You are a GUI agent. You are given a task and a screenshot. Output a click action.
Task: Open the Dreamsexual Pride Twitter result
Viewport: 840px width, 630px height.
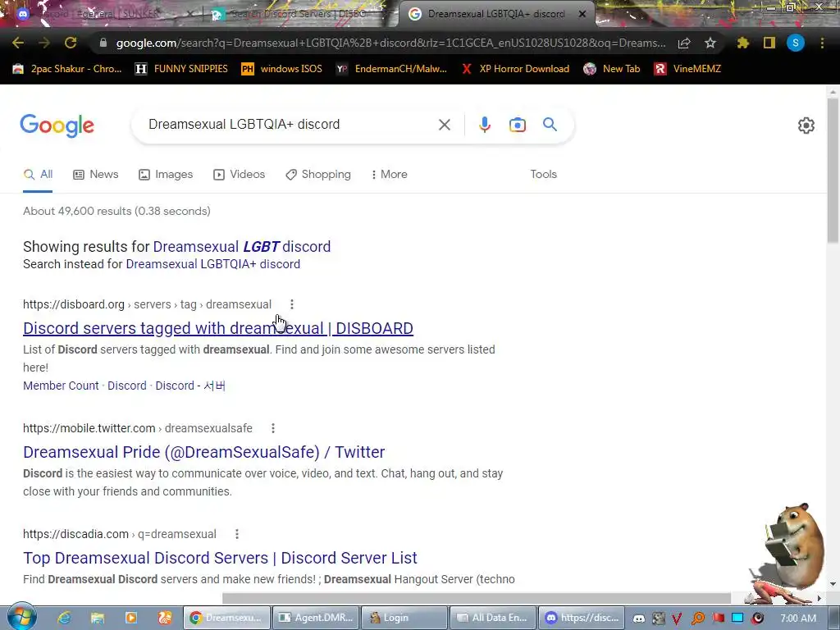click(203, 452)
